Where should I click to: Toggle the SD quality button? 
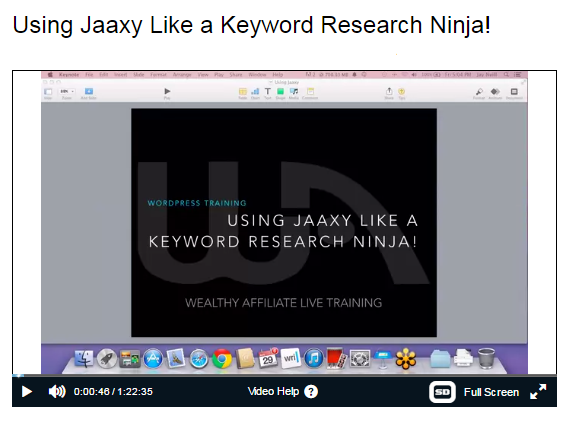442,392
